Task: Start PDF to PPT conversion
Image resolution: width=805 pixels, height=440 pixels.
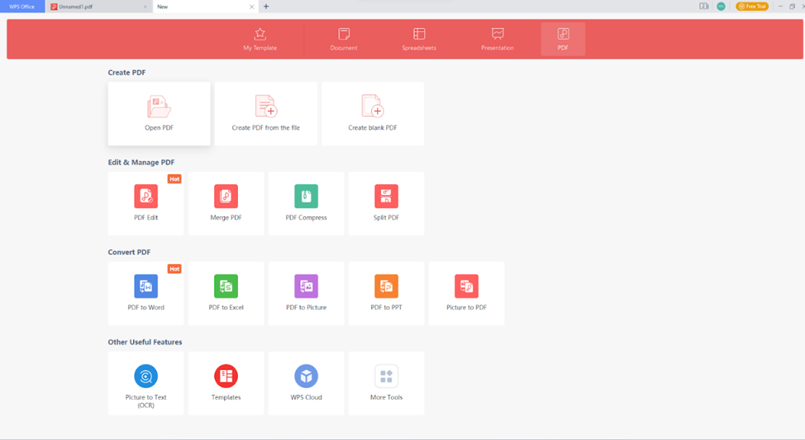Action: (x=386, y=293)
